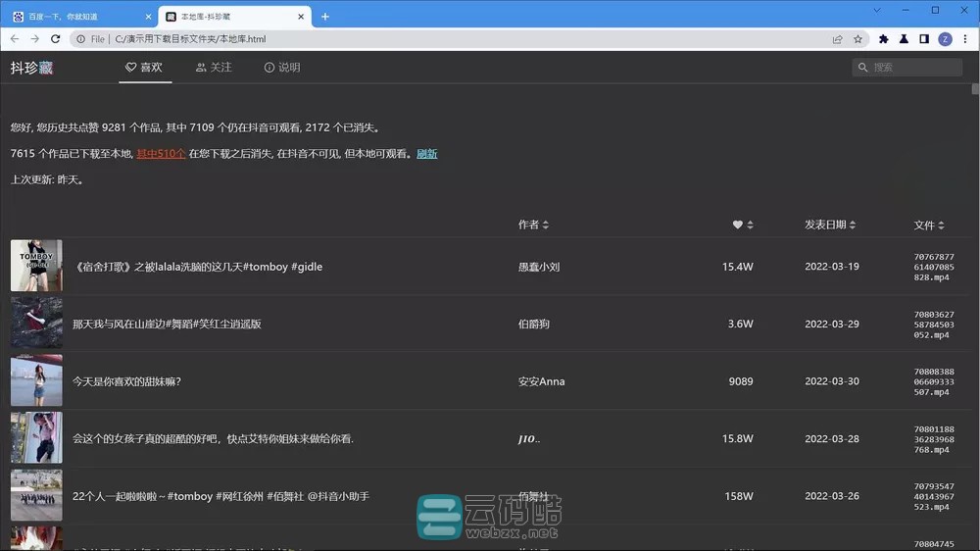
Task: Sort by likes heart column header
Action: (743, 225)
